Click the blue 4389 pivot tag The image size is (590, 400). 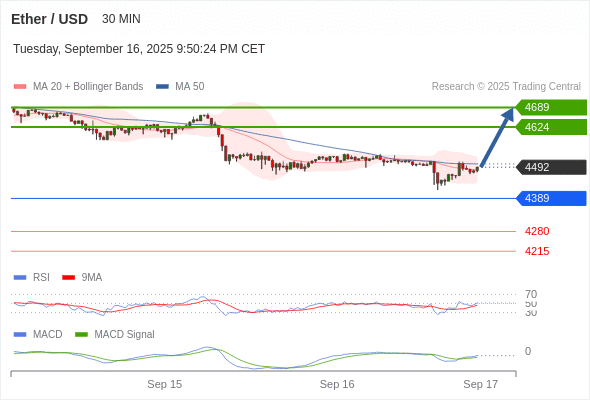pos(551,198)
